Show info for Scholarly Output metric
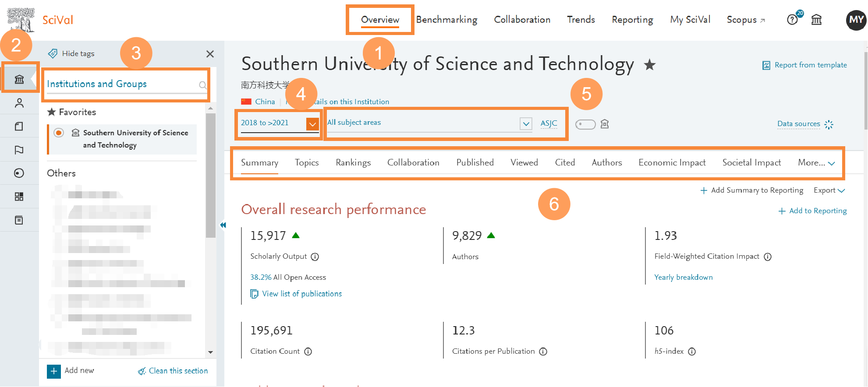Viewport: 868px width, 387px height. click(x=315, y=257)
